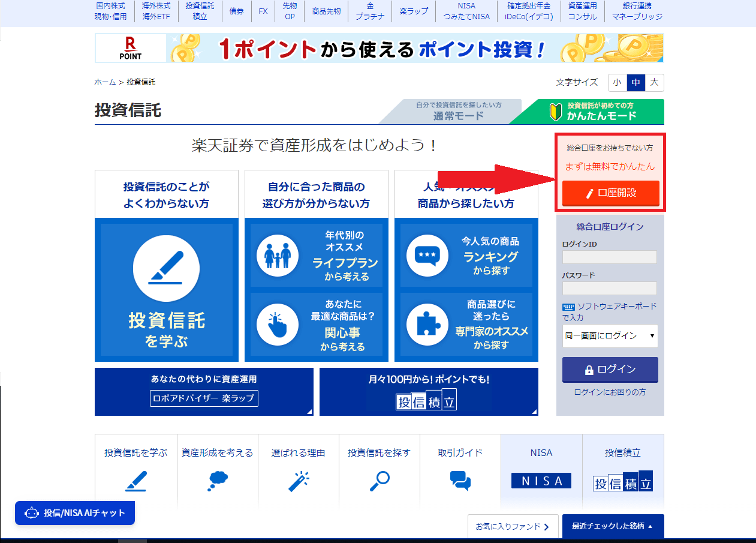The height and width of the screenshot is (543, 756).
Task: Click the パスワード input field
Action: tap(610, 288)
